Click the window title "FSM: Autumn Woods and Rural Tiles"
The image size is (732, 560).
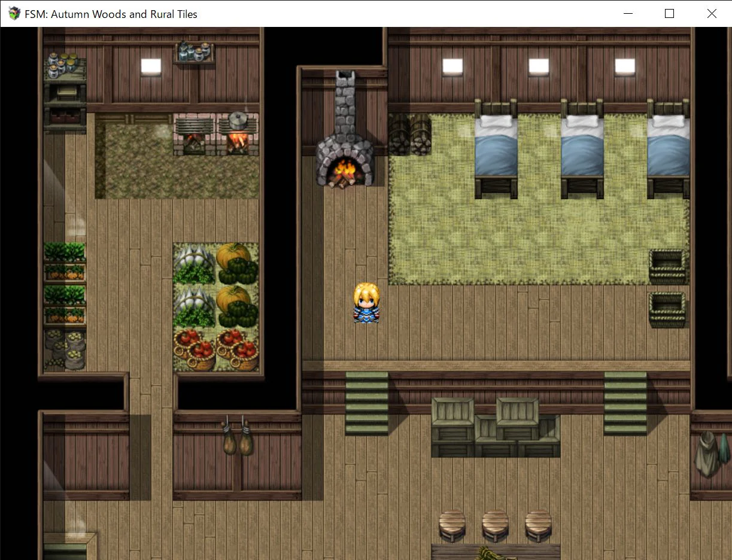pyautogui.click(x=111, y=14)
